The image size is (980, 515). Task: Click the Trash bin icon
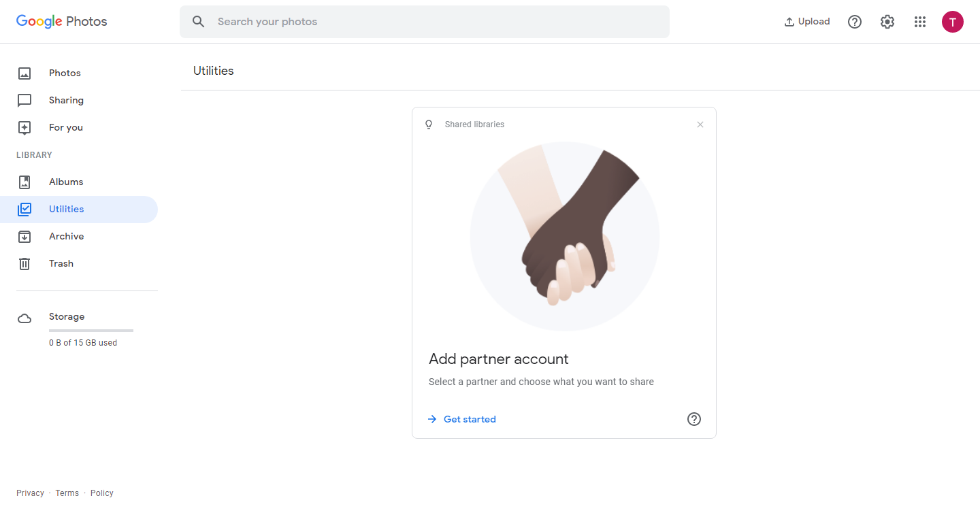[24, 263]
